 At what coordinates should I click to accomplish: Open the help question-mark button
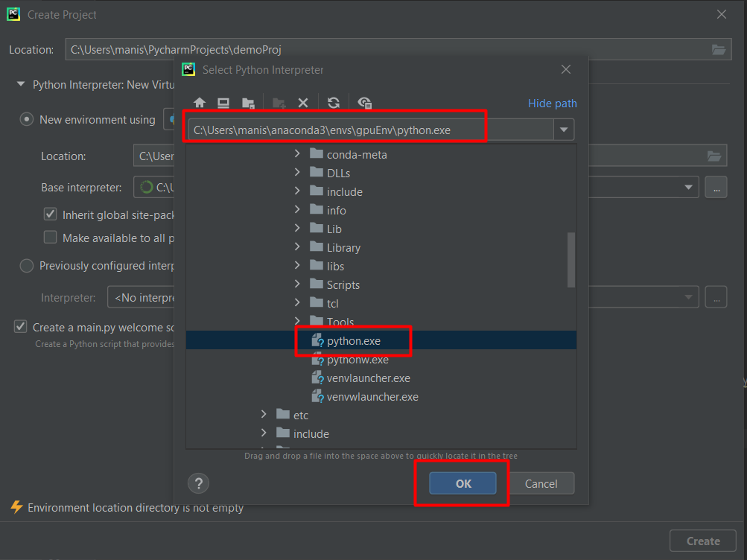[198, 483]
